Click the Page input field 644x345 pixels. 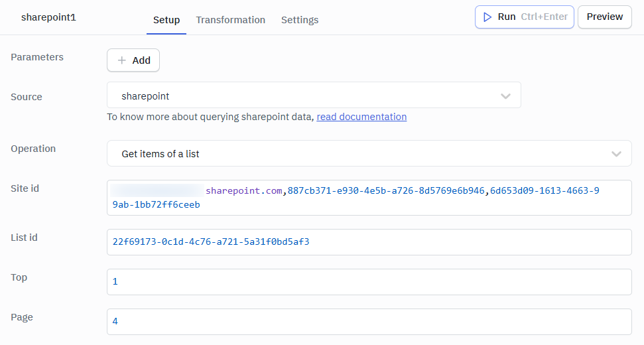(x=369, y=322)
